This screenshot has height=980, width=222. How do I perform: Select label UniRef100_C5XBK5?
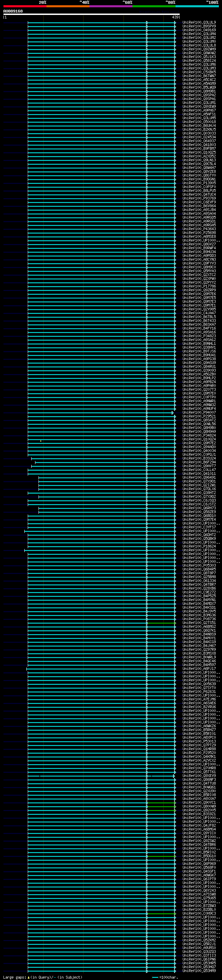(x=199, y=72)
